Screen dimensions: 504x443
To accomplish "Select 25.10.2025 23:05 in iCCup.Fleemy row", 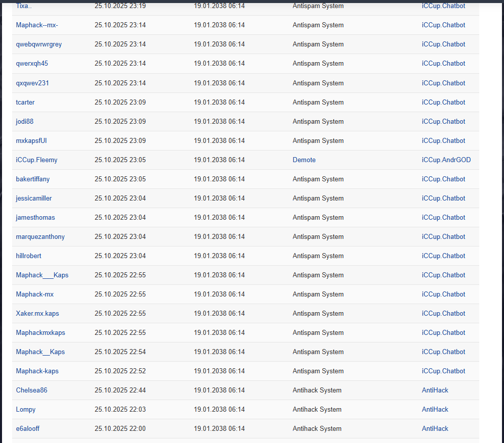I will click(120, 160).
